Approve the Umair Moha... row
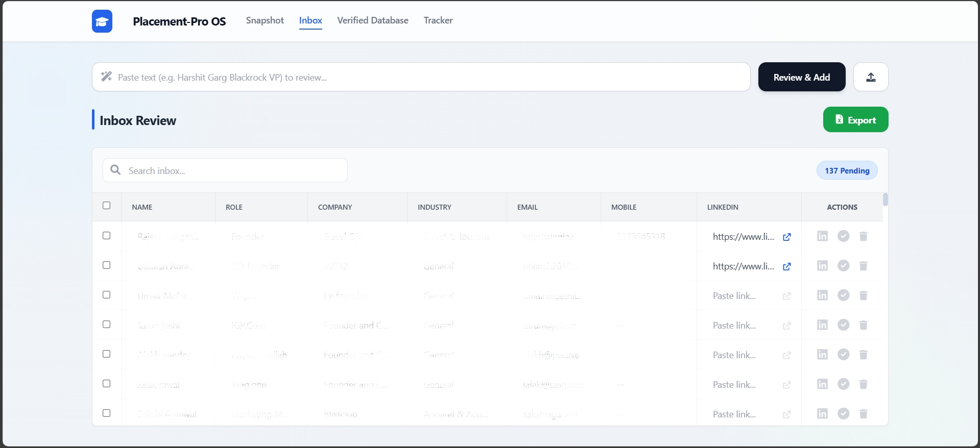Screen dimensions: 980x448 click(844, 295)
